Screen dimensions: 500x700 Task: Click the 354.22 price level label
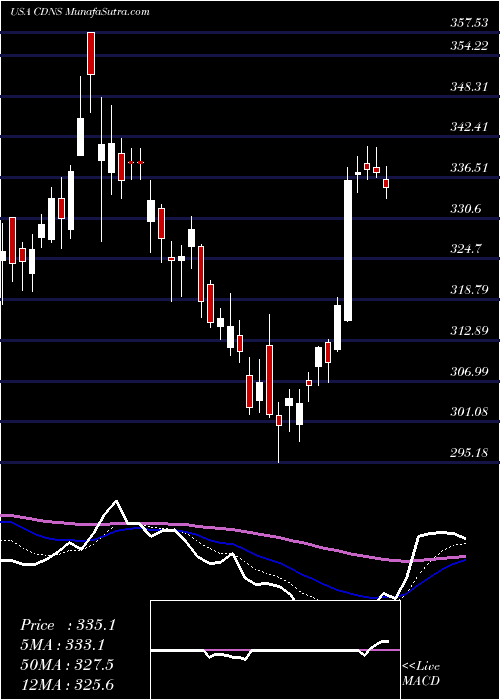coord(468,46)
